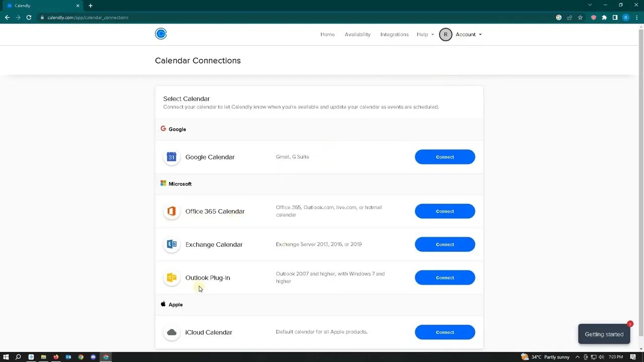Click 'Exchange Server 2013, 2016, or 2019' text
Screen dimensions: 644x362
[318, 244]
